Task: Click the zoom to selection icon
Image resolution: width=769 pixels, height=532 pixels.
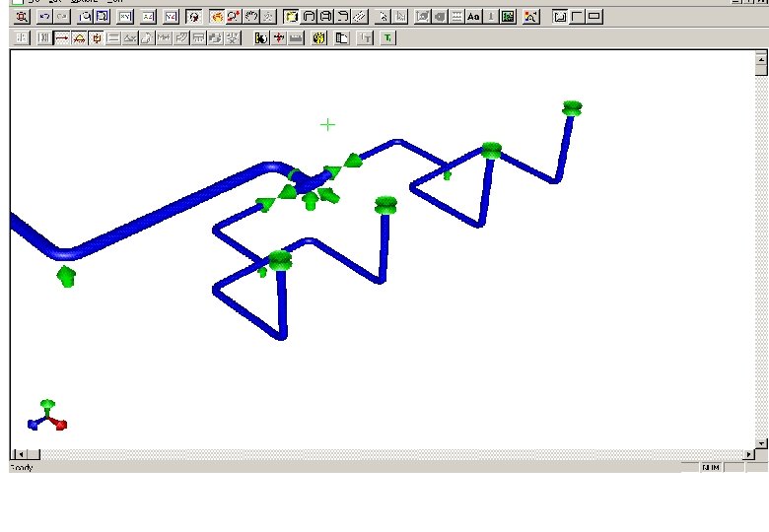Action: click(103, 17)
